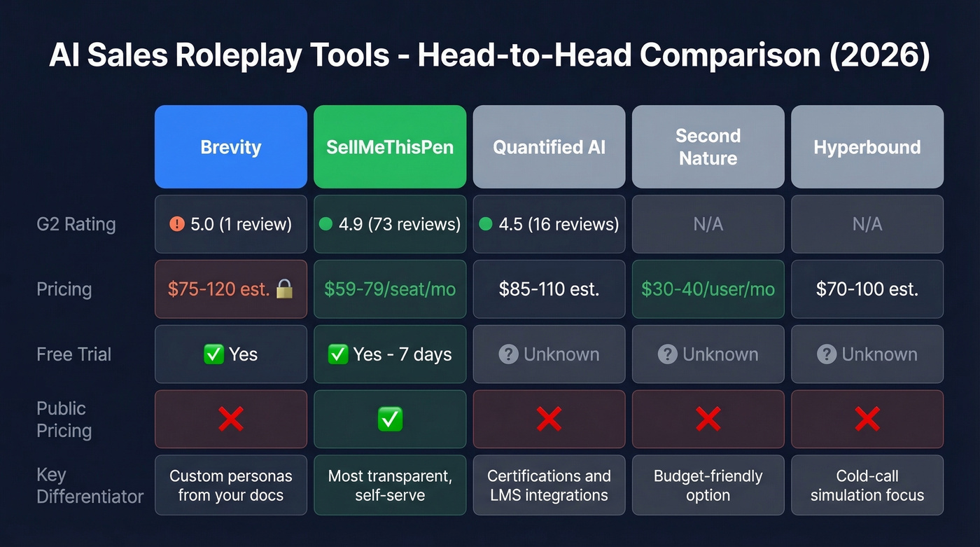
Task: Click the red X in Second Nature Public Pricing
Action: pyautogui.click(x=708, y=419)
